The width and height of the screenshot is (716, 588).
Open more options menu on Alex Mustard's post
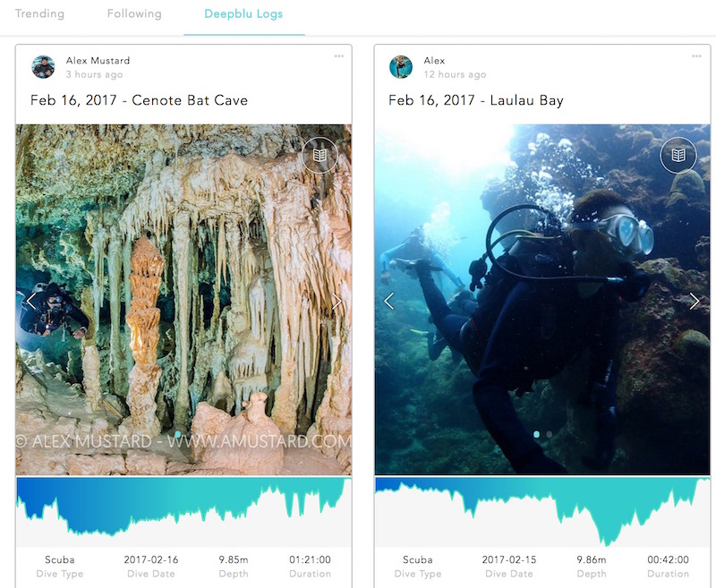coord(339,56)
